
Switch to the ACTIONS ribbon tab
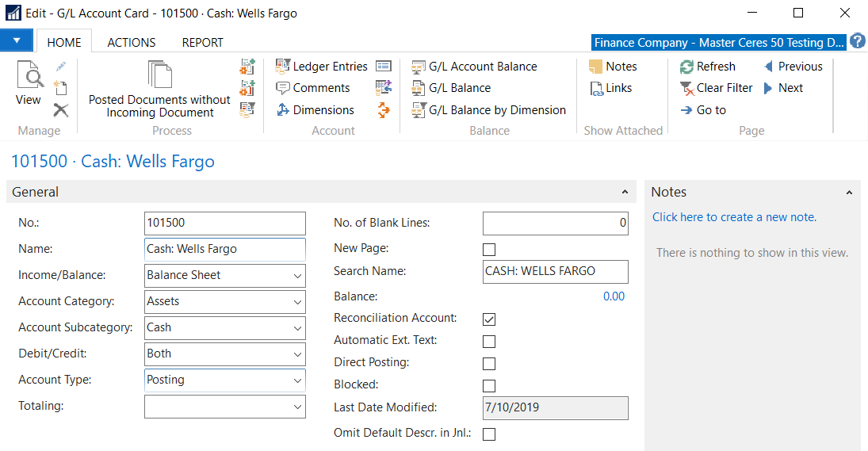[132, 43]
